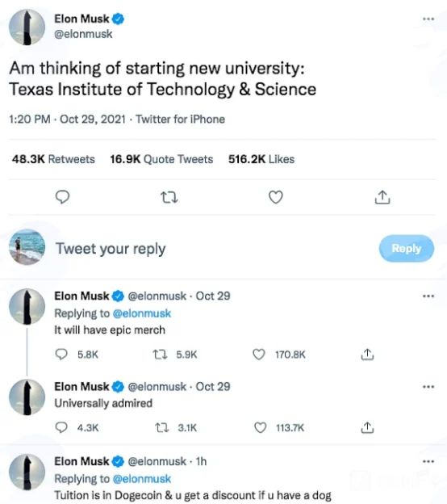Image resolution: width=447 pixels, height=504 pixels.
Task: Open Elon Musk's profile picture at top
Action: tap(27, 27)
